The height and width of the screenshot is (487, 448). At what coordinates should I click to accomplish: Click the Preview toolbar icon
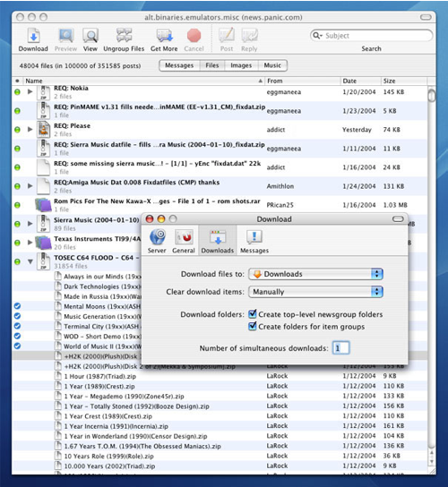66,36
